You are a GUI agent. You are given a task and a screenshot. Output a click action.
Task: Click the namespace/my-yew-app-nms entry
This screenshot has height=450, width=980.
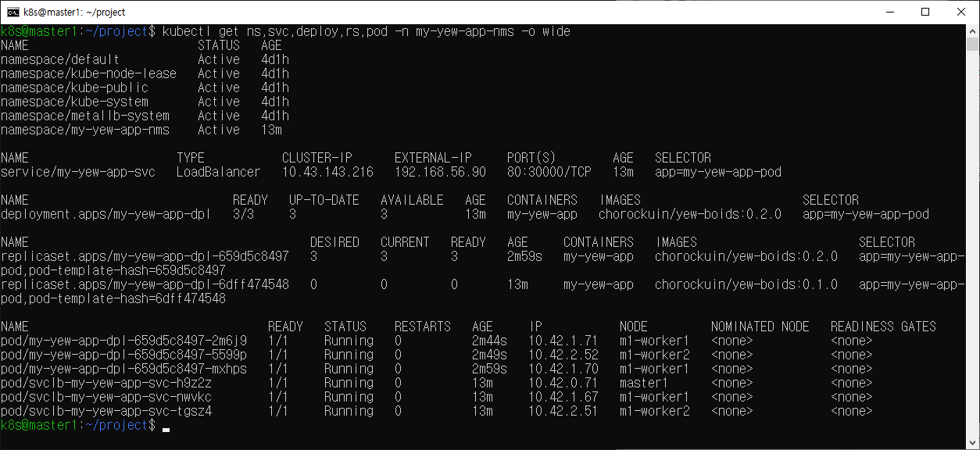point(84,130)
